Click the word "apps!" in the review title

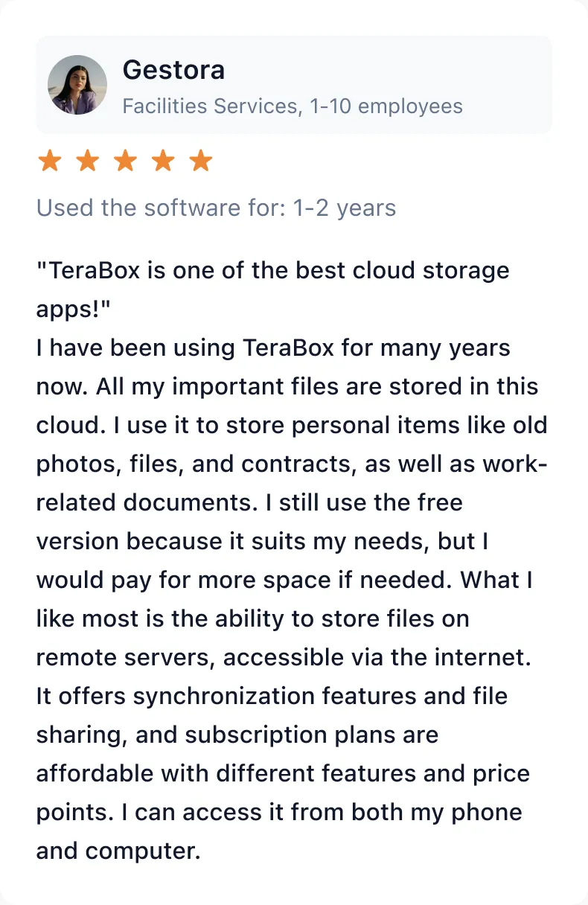(x=69, y=310)
